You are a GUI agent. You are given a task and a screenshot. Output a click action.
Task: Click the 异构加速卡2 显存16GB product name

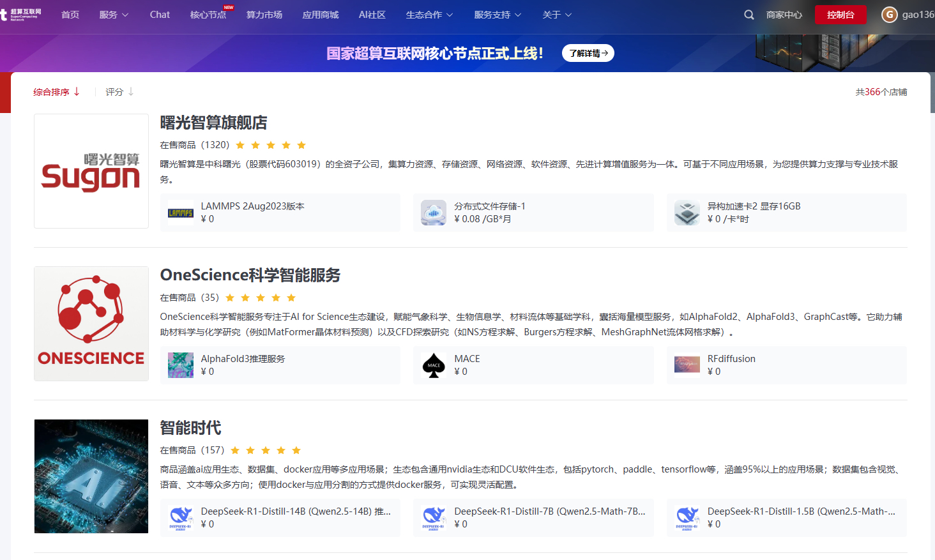pyautogui.click(x=754, y=206)
